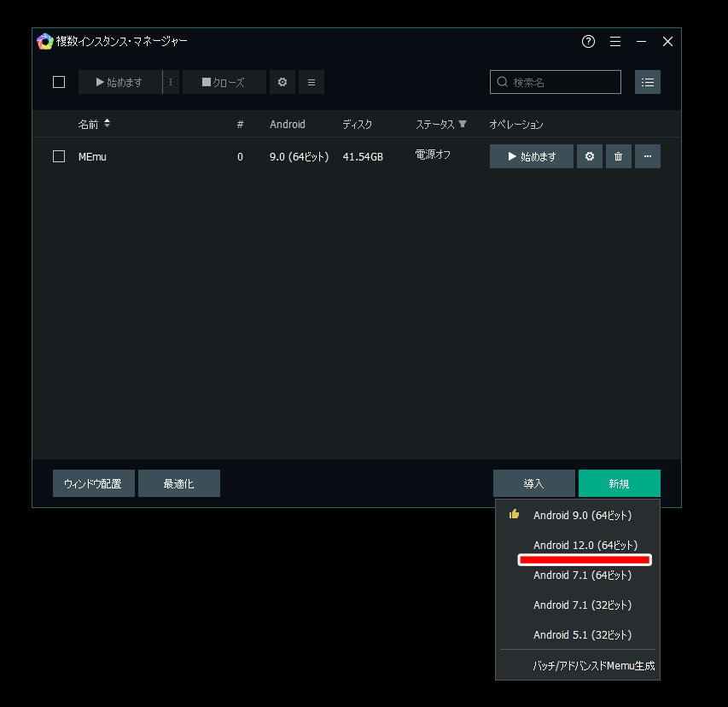Viewport: 728px width, 707px height.
Task: Click the magnifier search icon
Action: pos(503,82)
